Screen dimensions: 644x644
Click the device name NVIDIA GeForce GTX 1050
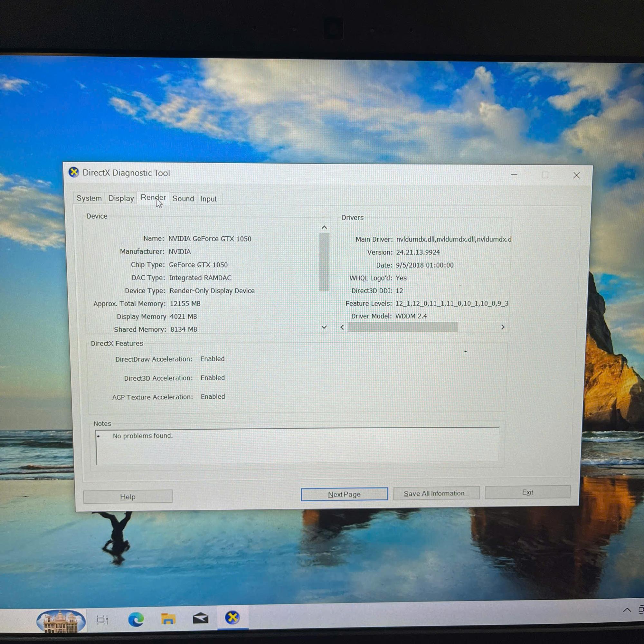pos(210,239)
